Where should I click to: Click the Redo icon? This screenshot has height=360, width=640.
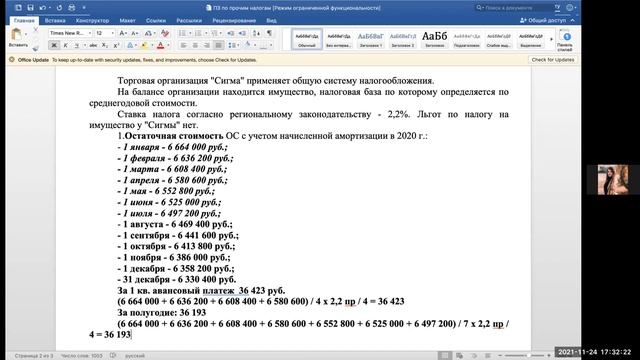(x=60, y=8)
